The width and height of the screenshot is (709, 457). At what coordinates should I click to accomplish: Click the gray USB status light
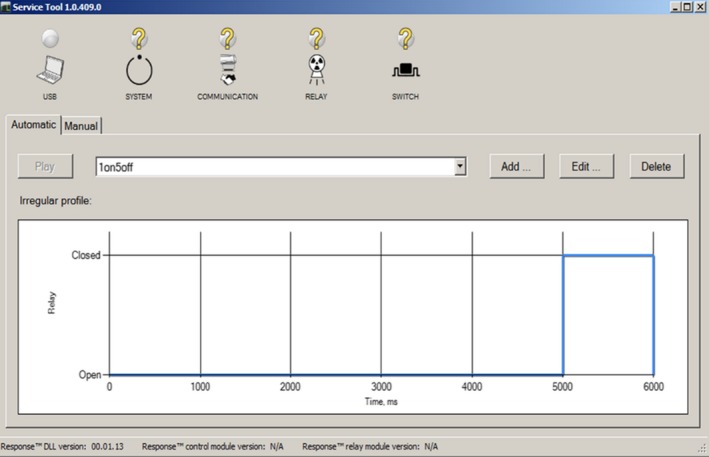click(x=50, y=39)
